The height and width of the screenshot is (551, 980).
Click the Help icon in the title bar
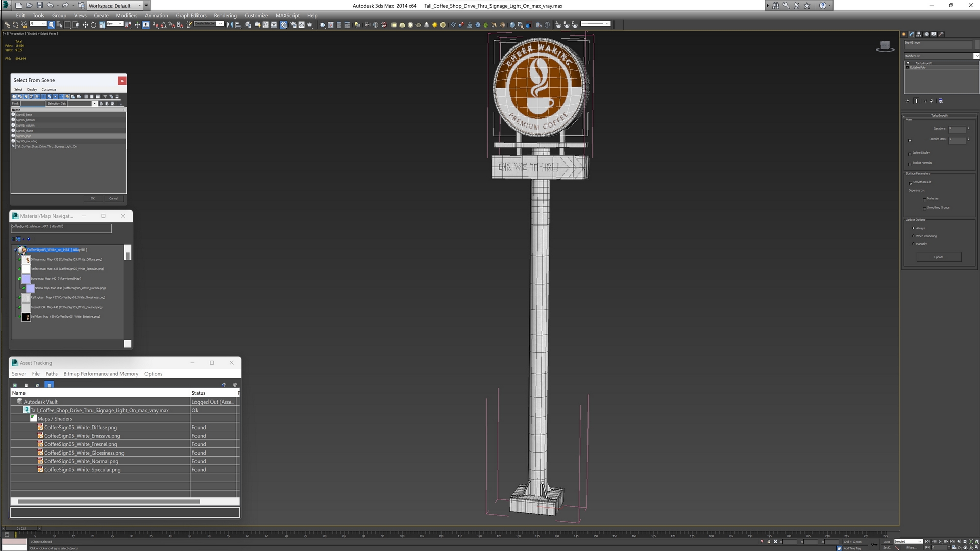(x=823, y=5)
